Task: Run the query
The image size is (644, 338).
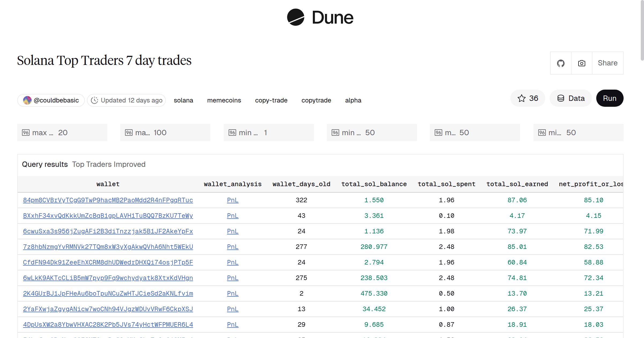Action: point(610,98)
